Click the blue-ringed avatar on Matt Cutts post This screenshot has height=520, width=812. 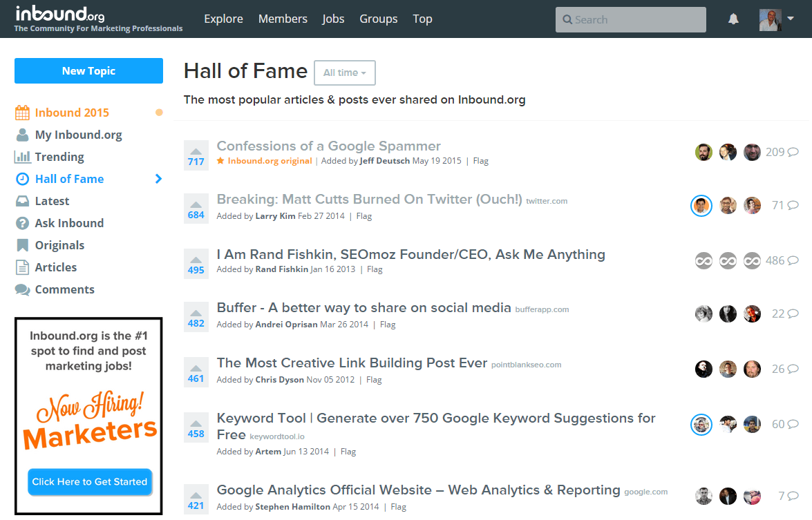[701, 205]
